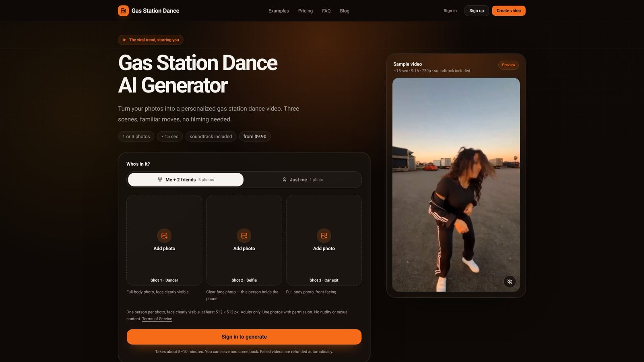Click the orange Create video button

(509, 11)
